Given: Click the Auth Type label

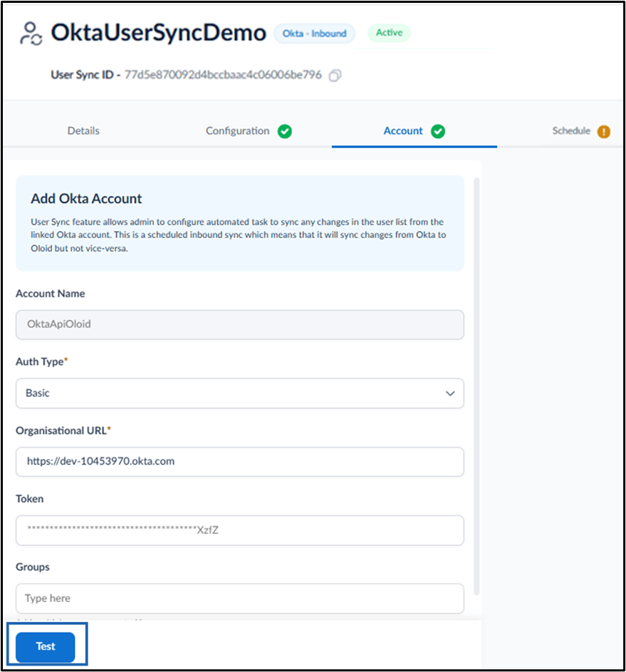Looking at the screenshot, I should pos(41,362).
